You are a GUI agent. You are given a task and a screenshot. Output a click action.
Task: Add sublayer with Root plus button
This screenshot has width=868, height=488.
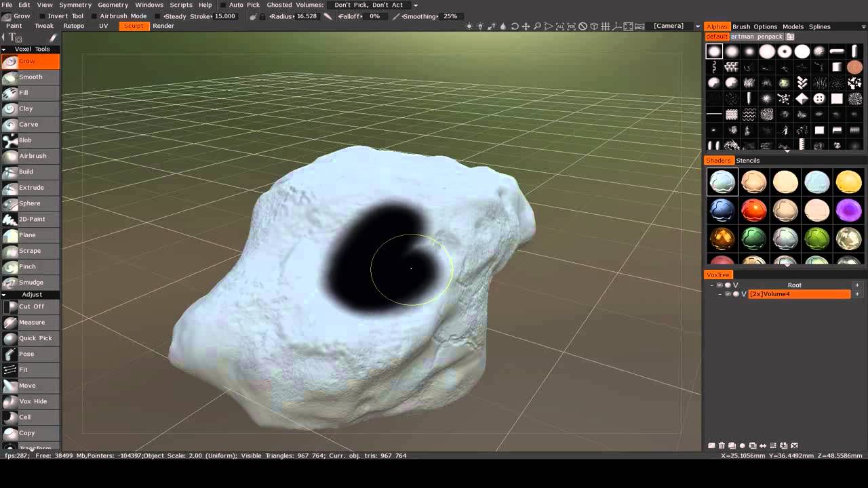[x=857, y=285]
